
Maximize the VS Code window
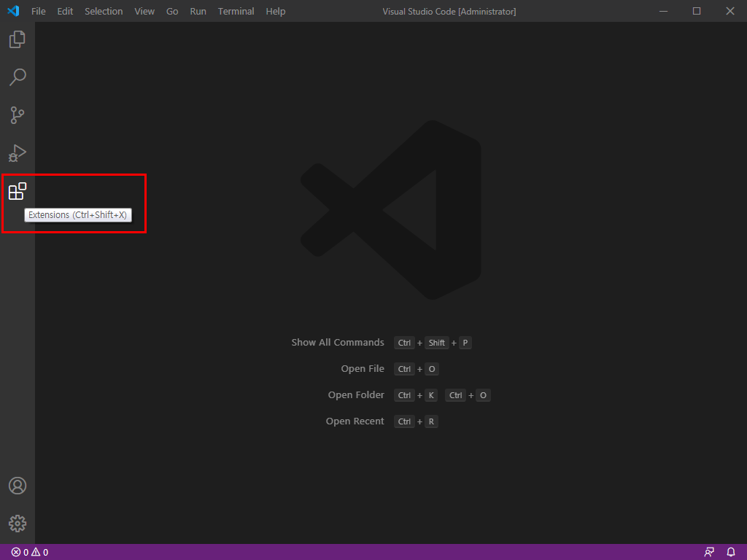pyautogui.click(x=697, y=11)
